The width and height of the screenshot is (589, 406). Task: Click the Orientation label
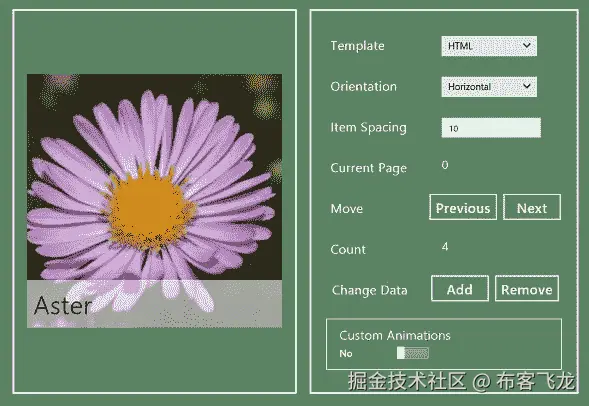(363, 86)
